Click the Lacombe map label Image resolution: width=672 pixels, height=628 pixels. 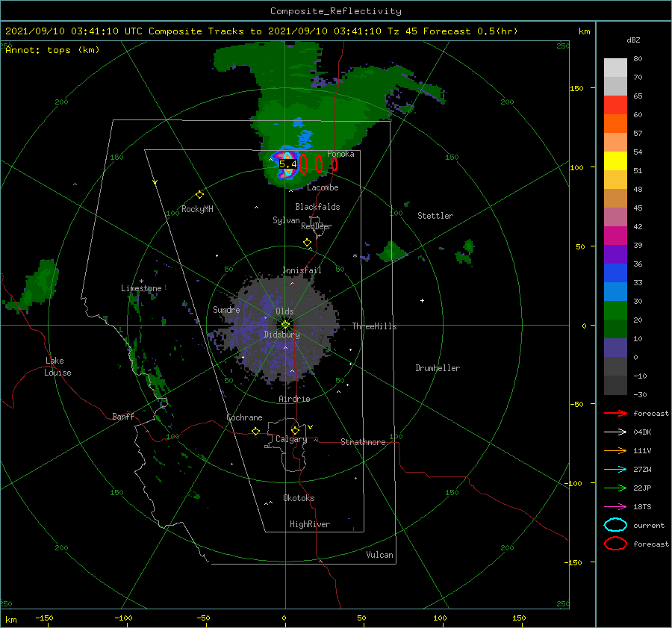point(323,187)
